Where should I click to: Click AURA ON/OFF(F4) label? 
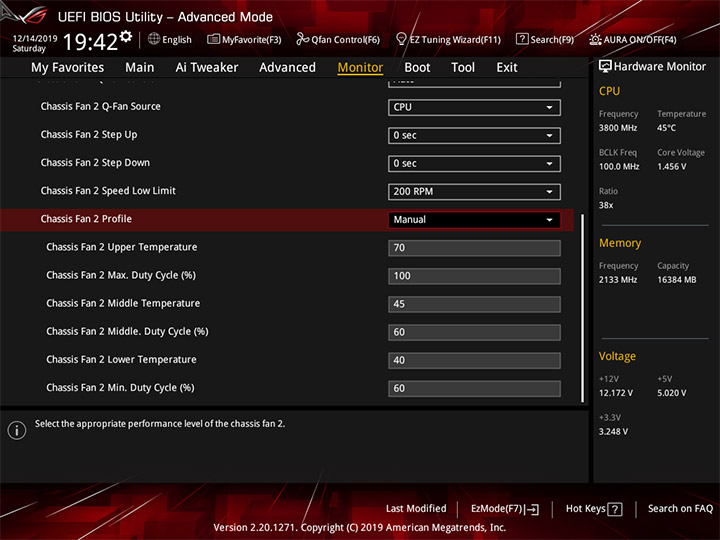(x=640, y=40)
